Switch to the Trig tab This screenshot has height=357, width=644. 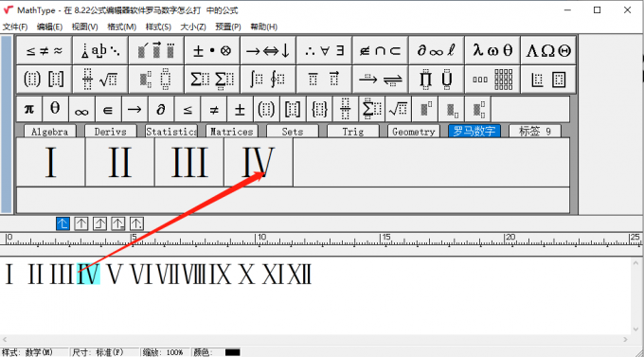(353, 132)
